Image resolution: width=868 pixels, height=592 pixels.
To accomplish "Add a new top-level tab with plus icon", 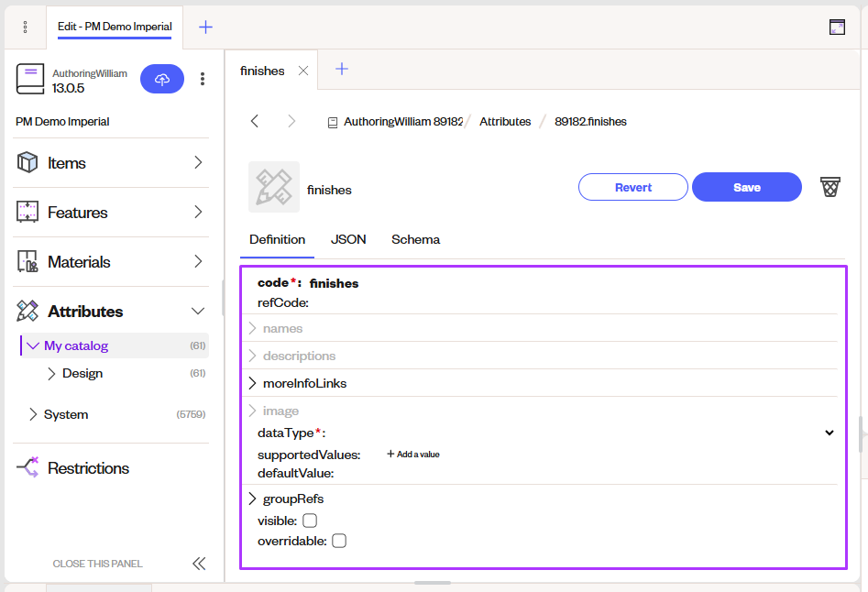I will pyautogui.click(x=205, y=27).
